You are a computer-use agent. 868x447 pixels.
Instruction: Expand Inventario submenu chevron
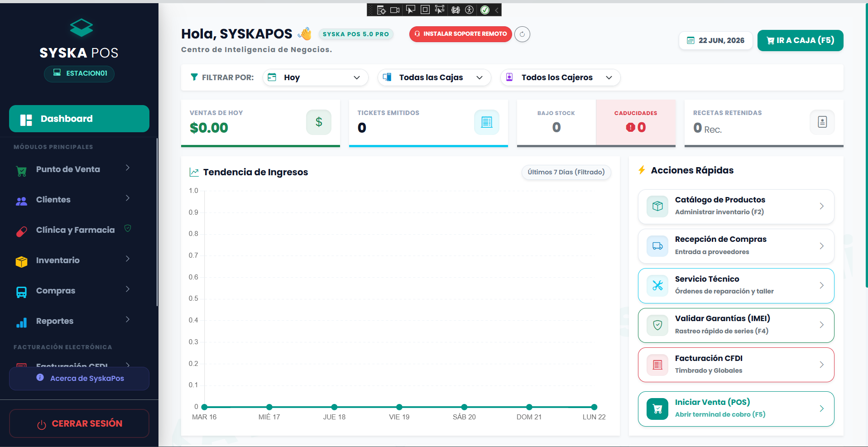tap(128, 259)
